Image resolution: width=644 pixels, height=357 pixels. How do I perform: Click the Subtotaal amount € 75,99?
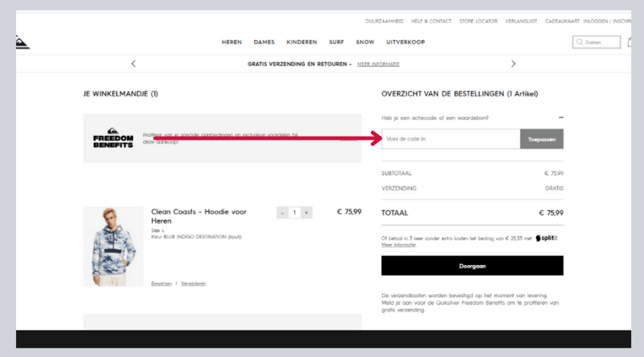(554, 173)
